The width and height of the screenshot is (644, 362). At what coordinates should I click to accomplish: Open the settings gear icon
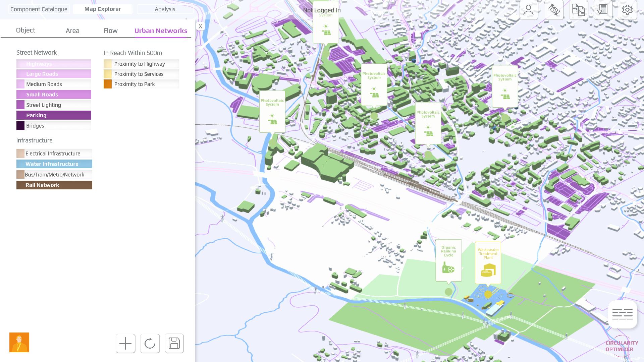627,10
